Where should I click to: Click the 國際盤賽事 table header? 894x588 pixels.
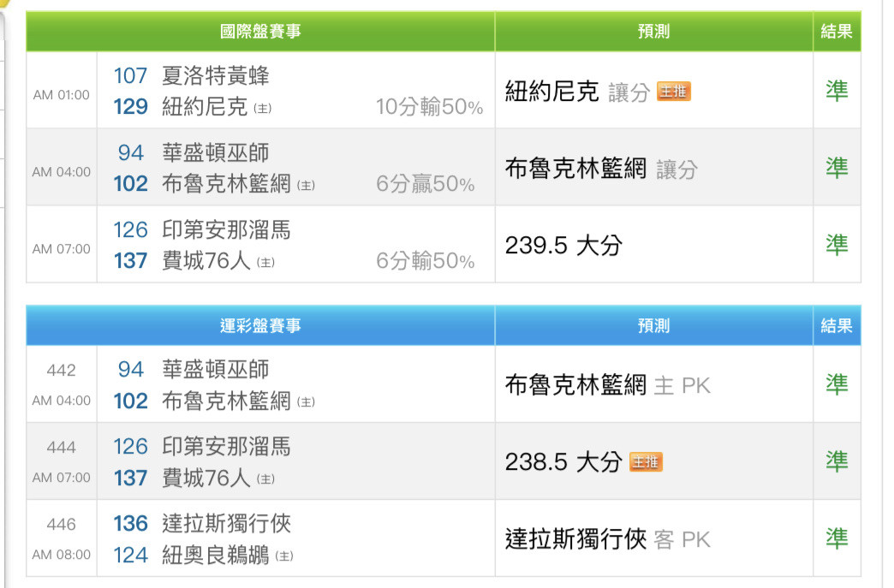260,32
